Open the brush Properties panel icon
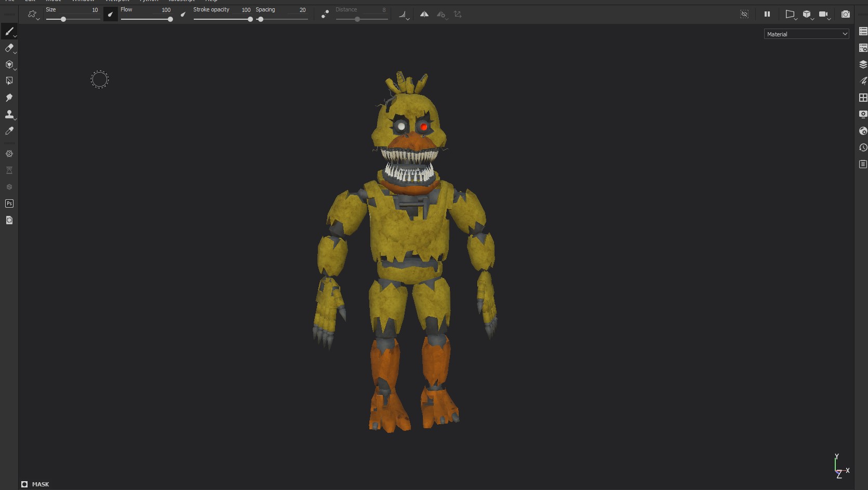The image size is (868, 490). click(863, 81)
